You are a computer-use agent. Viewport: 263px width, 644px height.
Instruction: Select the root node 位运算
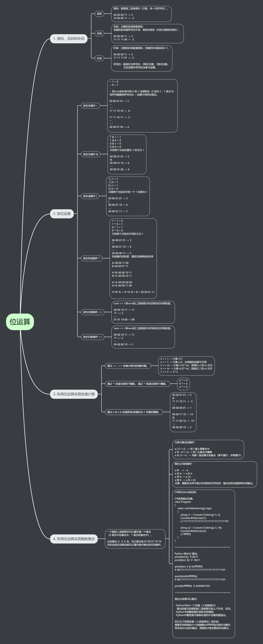click(20, 322)
